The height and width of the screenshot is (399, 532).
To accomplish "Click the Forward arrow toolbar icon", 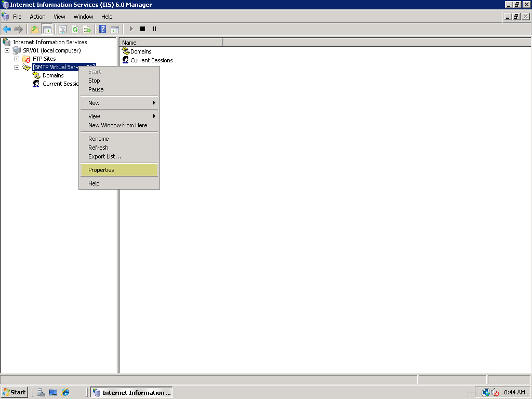I will tap(19, 29).
